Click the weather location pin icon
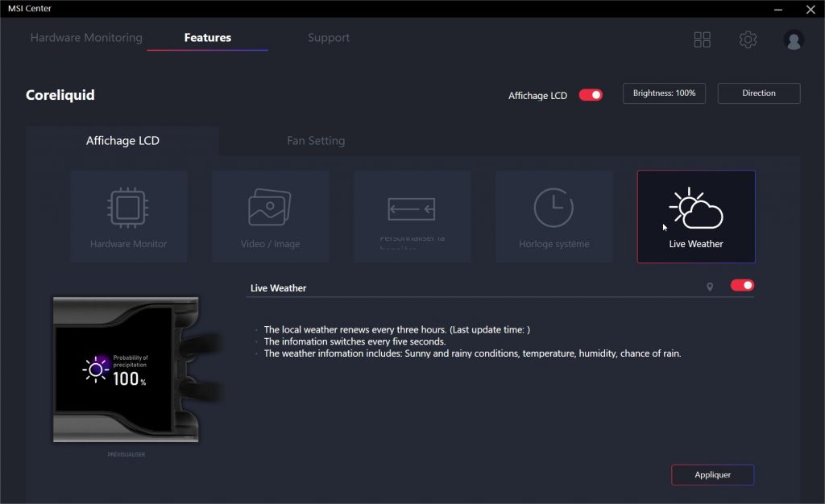The height and width of the screenshot is (504, 825). click(710, 287)
